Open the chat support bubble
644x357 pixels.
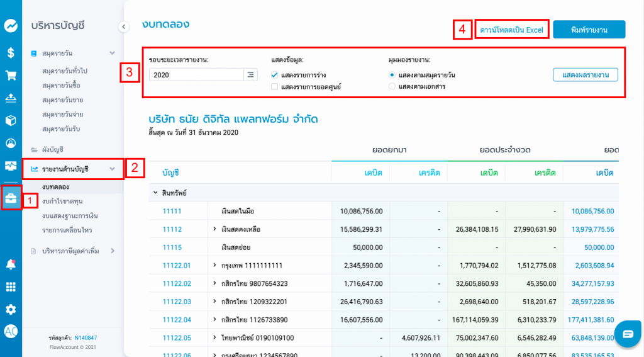click(x=627, y=333)
